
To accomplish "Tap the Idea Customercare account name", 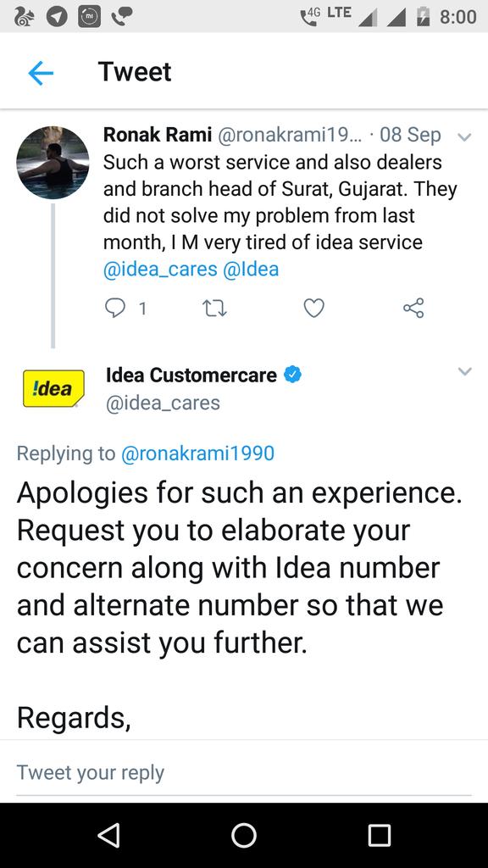I will pyautogui.click(x=191, y=375).
